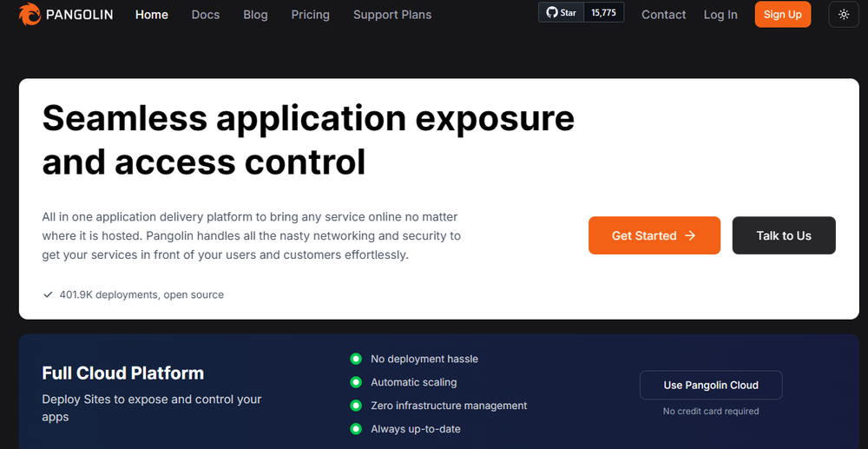
Task: Click the GitHub Star icon button
Action: click(562, 13)
